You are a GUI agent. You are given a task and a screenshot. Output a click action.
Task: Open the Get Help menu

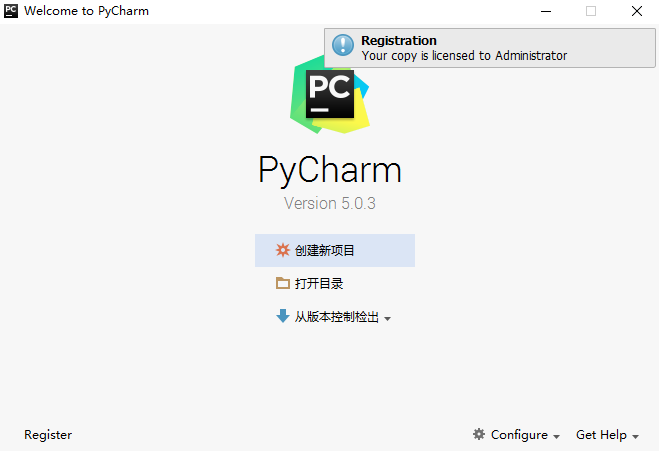pyautogui.click(x=601, y=435)
